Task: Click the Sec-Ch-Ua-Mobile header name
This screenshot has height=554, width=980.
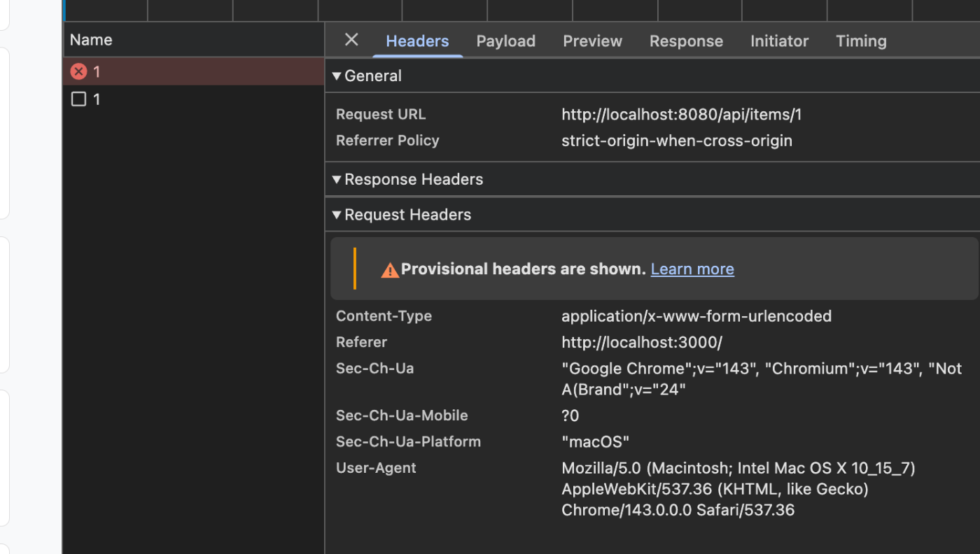Action: point(402,415)
